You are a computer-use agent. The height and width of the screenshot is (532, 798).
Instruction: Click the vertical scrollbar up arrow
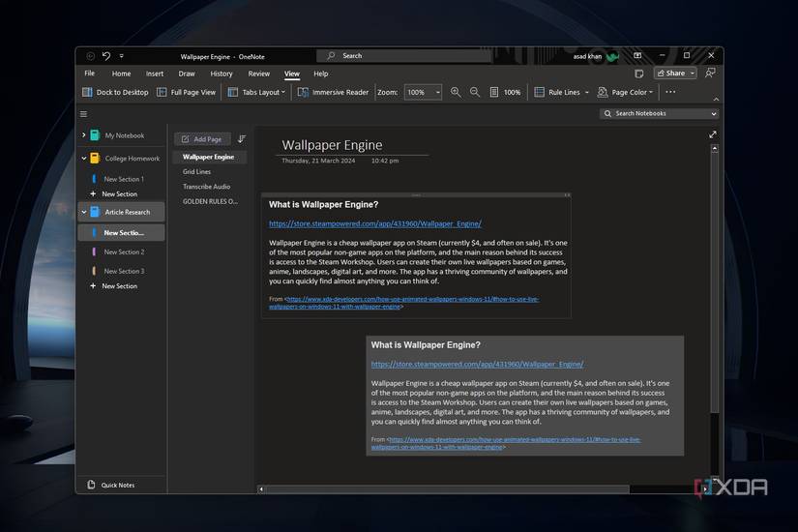tap(715, 149)
